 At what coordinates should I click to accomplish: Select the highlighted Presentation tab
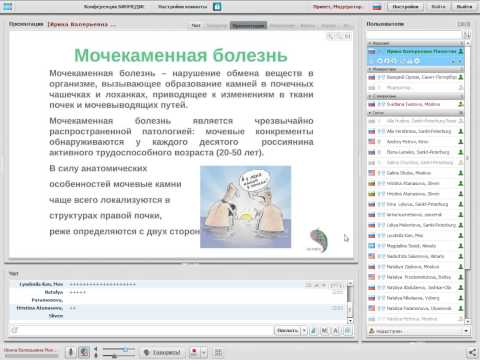tap(248, 25)
